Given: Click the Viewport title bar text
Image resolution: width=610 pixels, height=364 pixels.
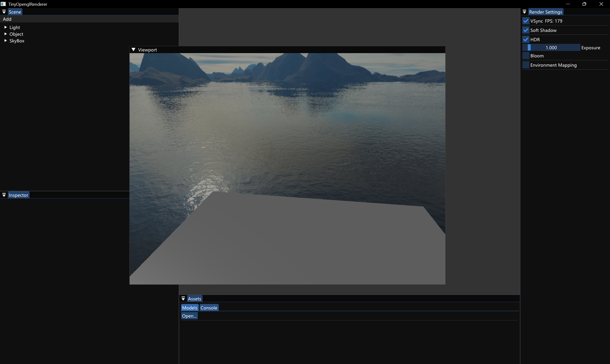Looking at the screenshot, I should 147,50.
